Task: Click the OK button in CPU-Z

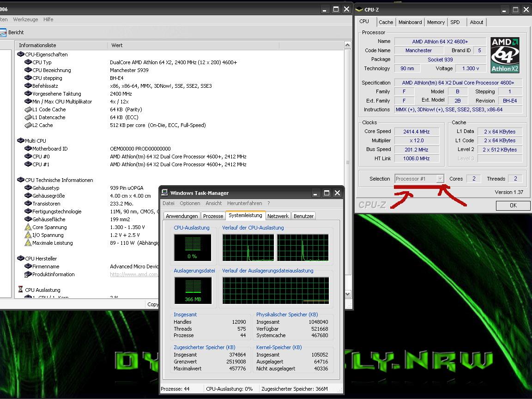Action: [x=513, y=205]
